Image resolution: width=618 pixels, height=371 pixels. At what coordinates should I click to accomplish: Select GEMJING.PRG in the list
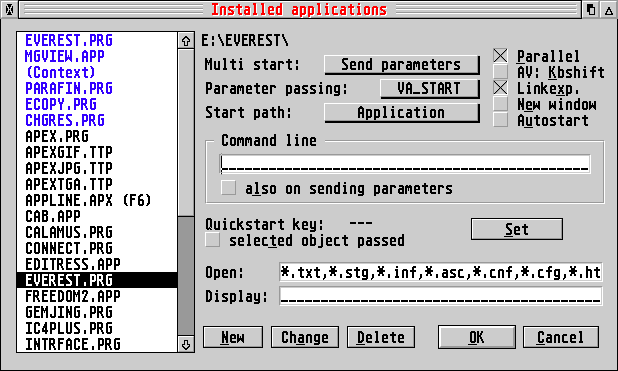pyautogui.click(x=97, y=312)
